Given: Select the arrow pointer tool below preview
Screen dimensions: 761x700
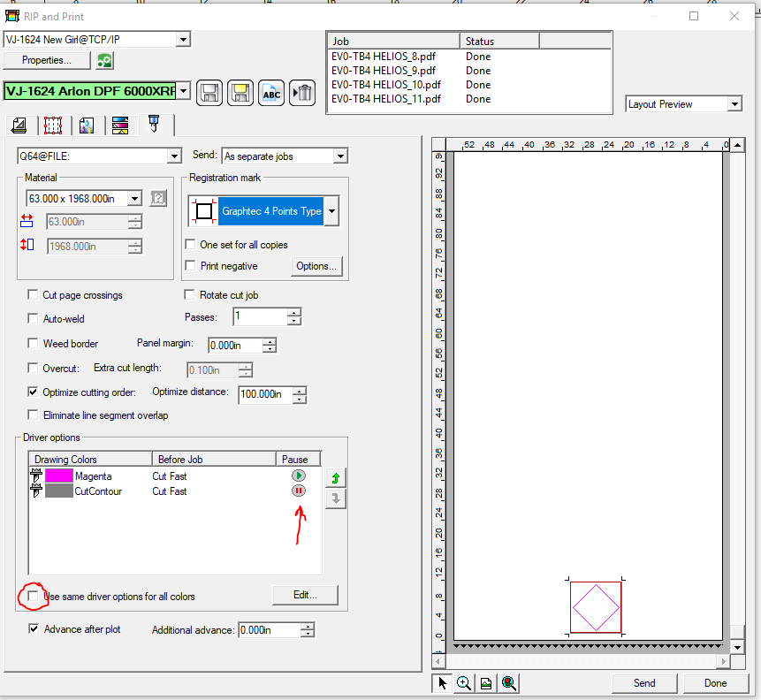Looking at the screenshot, I should [x=442, y=683].
